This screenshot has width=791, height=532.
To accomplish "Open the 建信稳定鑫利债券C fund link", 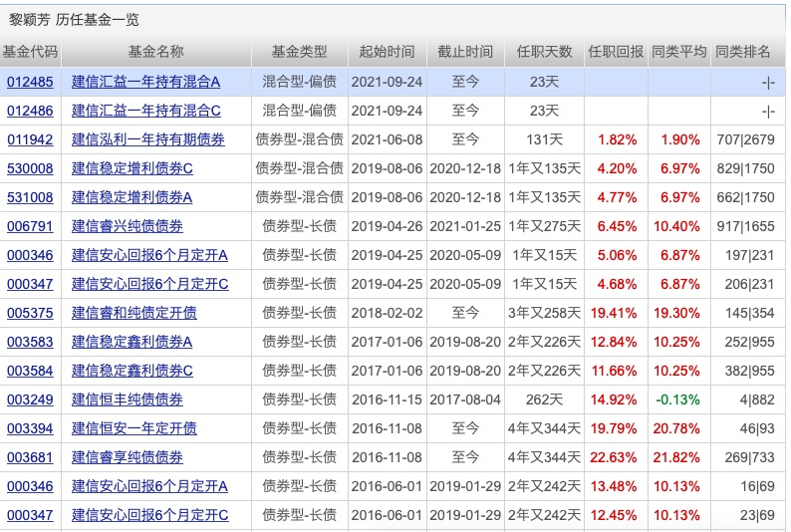I will 132,371.
